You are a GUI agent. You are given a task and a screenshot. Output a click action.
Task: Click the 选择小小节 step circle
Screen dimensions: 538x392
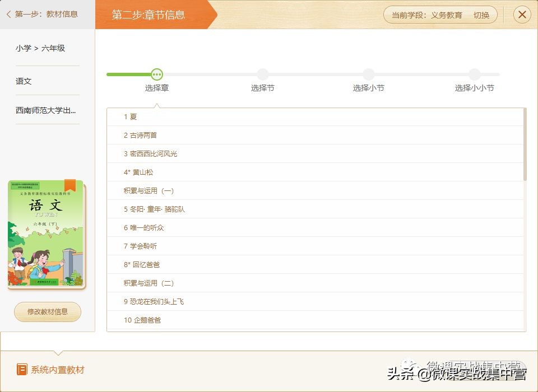474,74
